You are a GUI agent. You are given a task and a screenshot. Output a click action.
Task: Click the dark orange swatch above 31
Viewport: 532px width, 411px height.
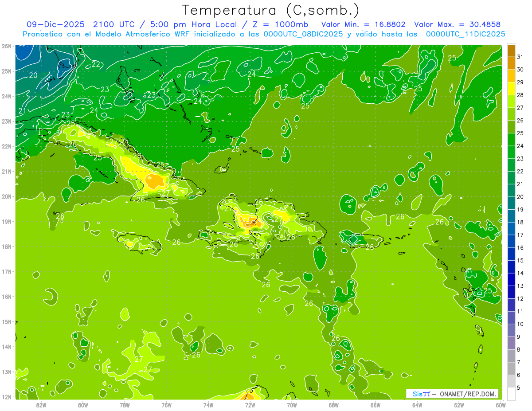511,51
